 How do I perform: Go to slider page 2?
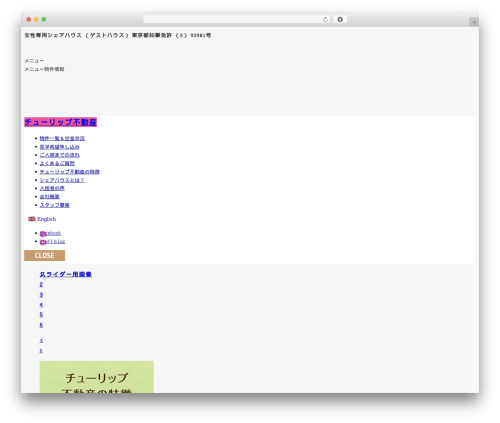coord(41,285)
